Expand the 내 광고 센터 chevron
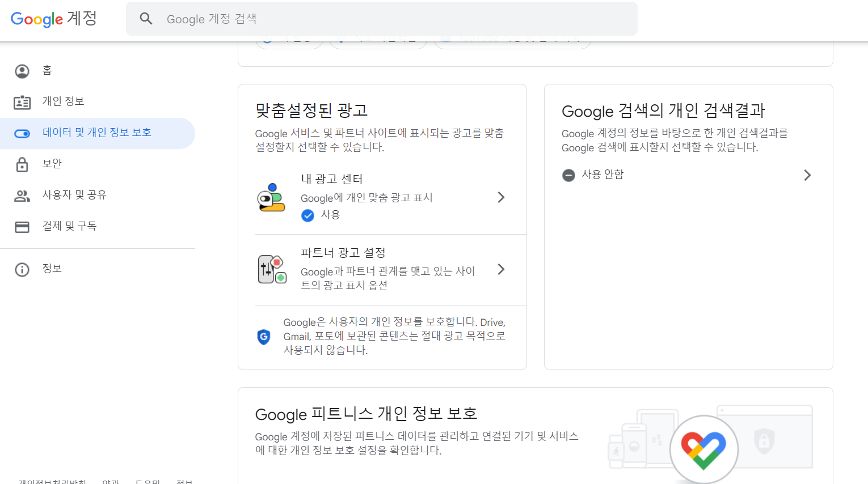This screenshot has width=868, height=484. pyautogui.click(x=501, y=197)
